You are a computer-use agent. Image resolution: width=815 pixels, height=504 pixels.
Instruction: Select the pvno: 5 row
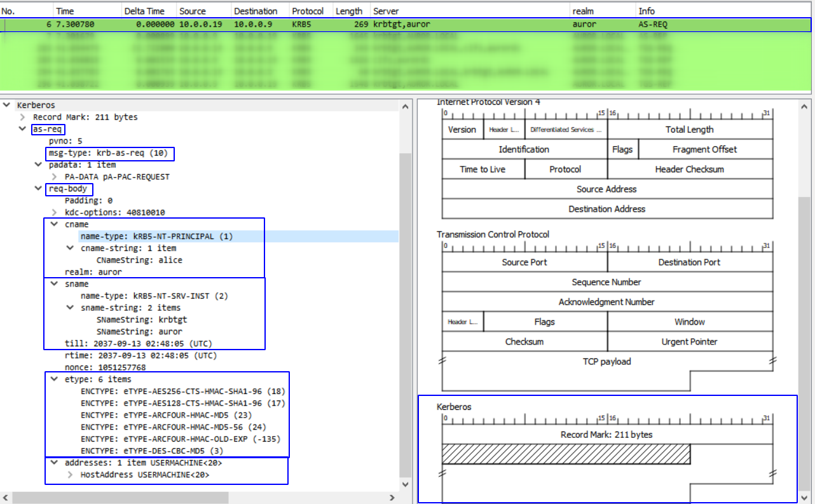tap(65, 141)
